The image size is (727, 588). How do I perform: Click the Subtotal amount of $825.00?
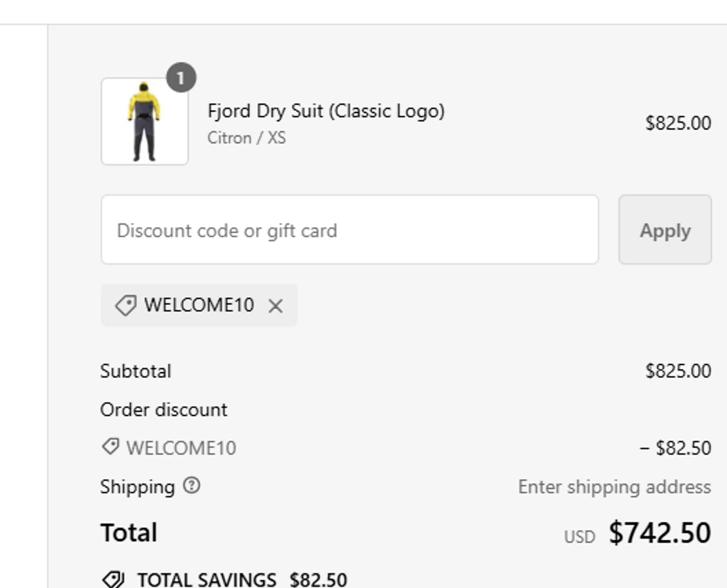pos(678,371)
